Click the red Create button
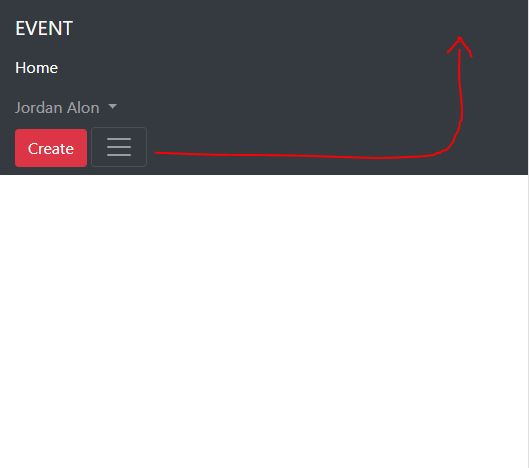Image resolution: width=529 pixels, height=468 pixels. click(x=51, y=148)
